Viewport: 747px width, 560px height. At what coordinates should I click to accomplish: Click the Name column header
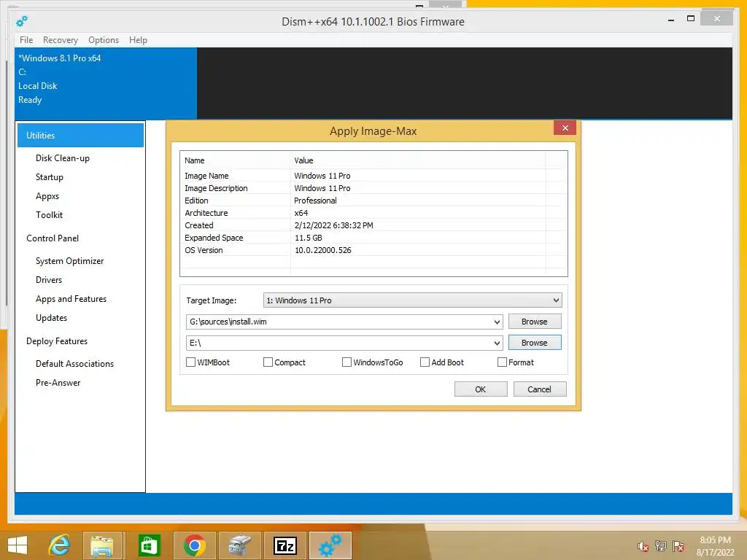(235, 160)
